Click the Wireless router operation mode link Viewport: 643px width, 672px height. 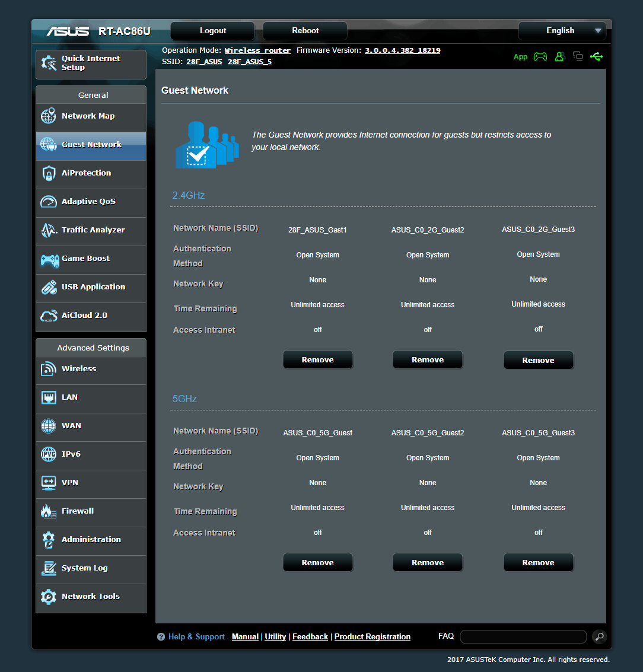tap(257, 50)
